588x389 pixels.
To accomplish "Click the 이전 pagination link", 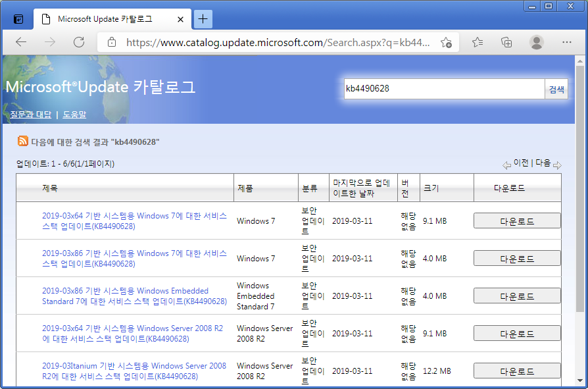I will [521, 163].
